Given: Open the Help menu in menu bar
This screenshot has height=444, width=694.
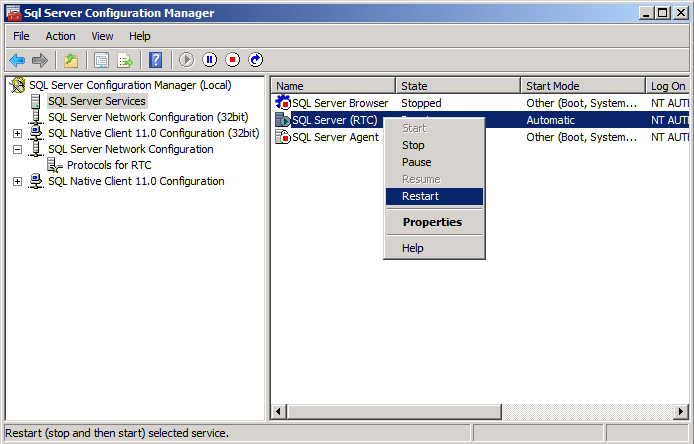Looking at the screenshot, I should 140,36.
